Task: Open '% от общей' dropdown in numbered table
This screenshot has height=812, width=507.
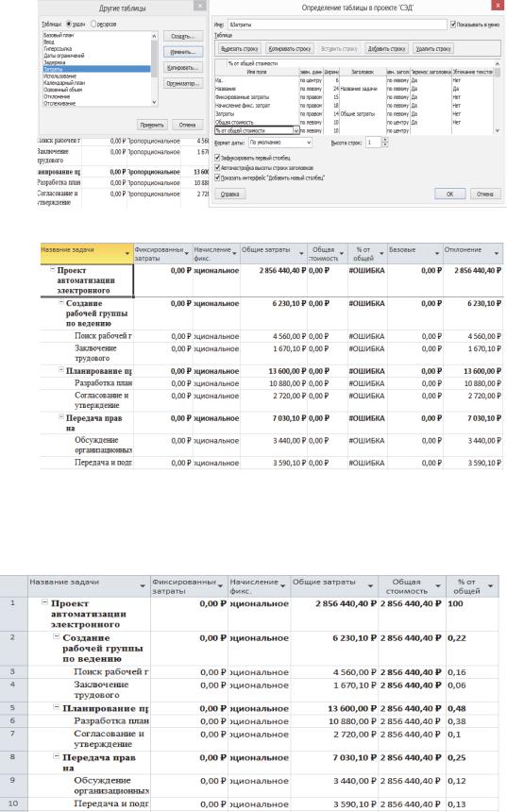Action: pos(490,586)
